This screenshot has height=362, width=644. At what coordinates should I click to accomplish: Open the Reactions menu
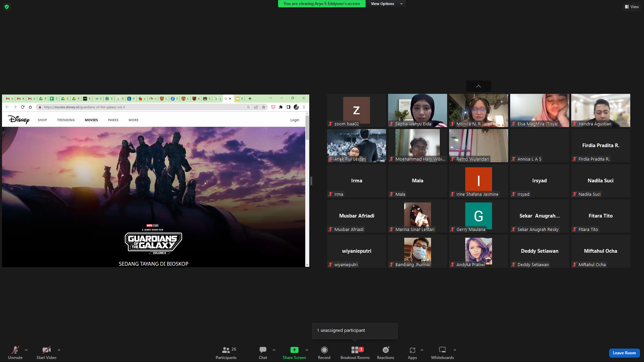click(385, 353)
